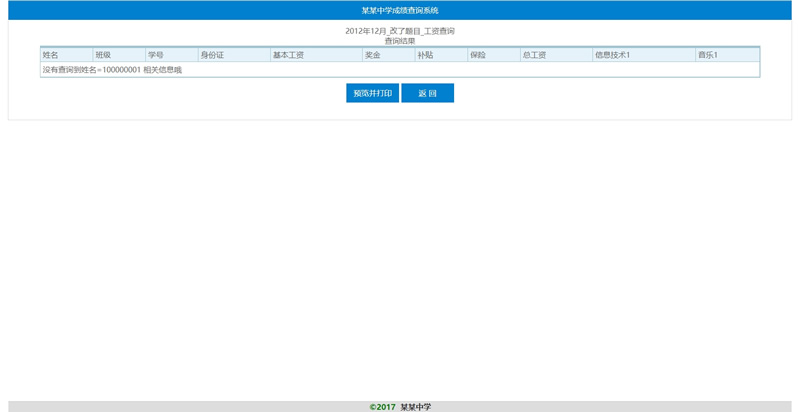The width and height of the screenshot is (800, 412).
Task: Select the 基本工资 column header
Action: point(316,55)
